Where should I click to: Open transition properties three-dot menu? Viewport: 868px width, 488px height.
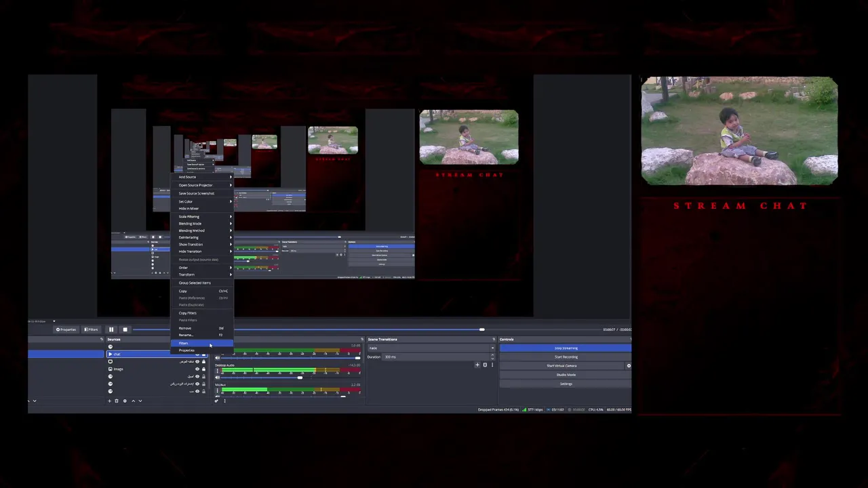[492, 365]
